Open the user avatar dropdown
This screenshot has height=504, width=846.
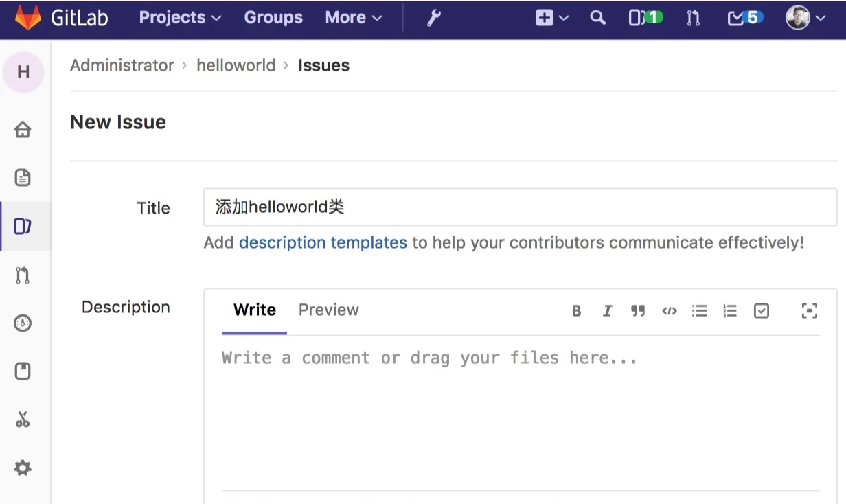pyautogui.click(x=805, y=18)
